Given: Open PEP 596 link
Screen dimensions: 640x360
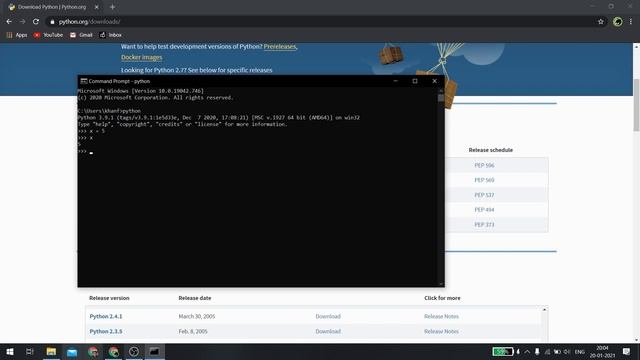Looking at the screenshot, I should tap(484, 165).
